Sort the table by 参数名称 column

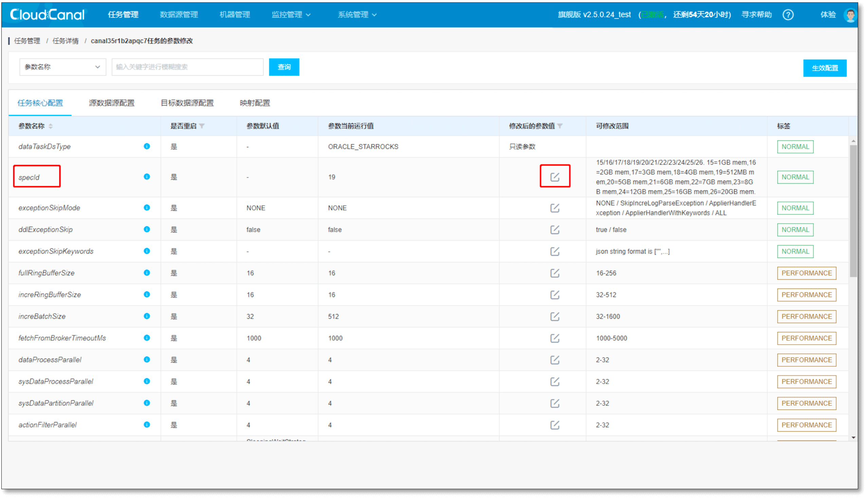pyautogui.click(x=50, y=126)
